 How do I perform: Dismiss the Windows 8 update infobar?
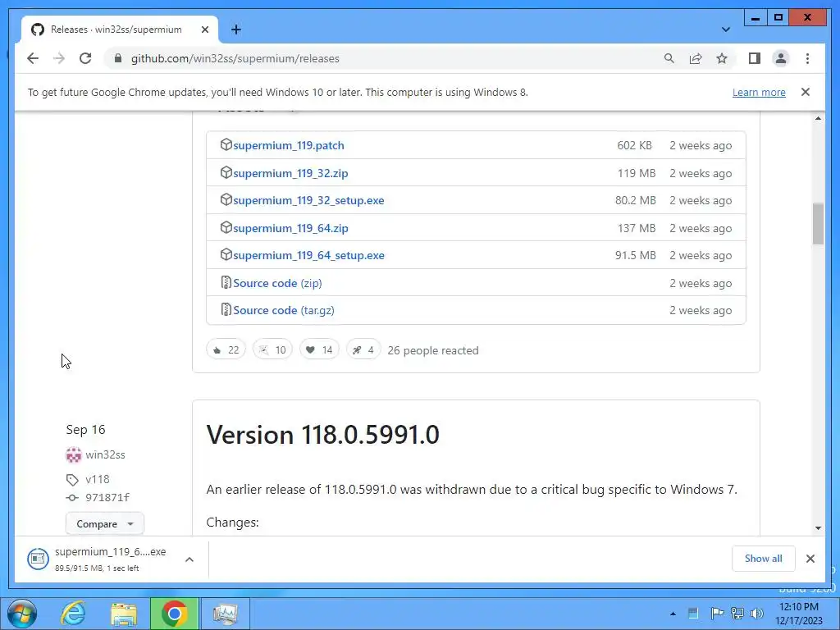click(806, 92)
